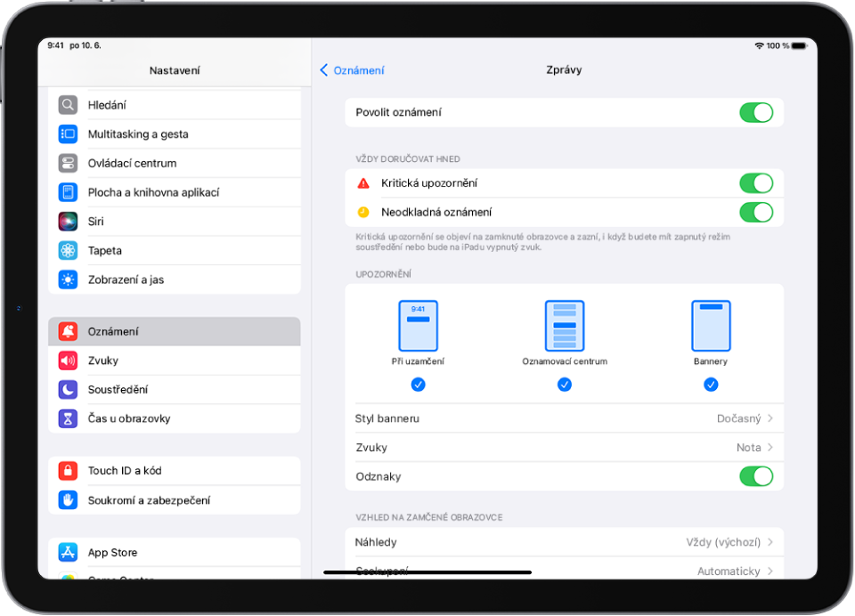The height and width of the screenshot is (616, 855).
Task: Tap the Plocha a knihovna aplikací icon
Action: pyautogui.click(x=68, y=192)
